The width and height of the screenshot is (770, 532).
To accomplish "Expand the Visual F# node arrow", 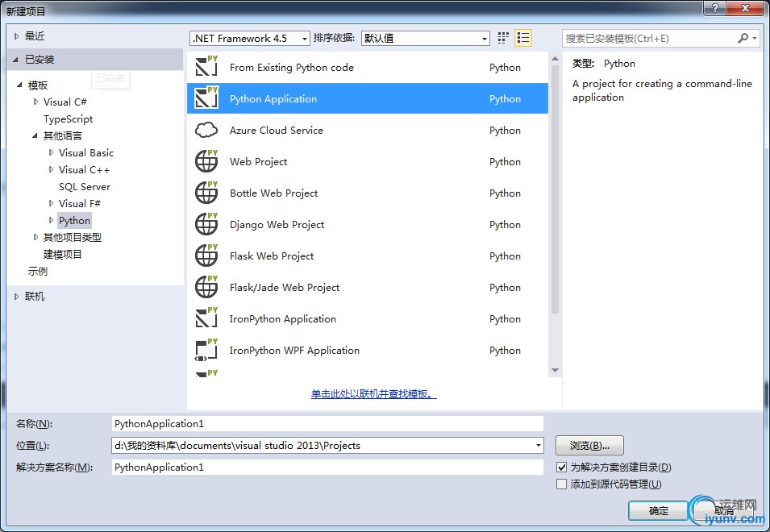I will point(51,203).
